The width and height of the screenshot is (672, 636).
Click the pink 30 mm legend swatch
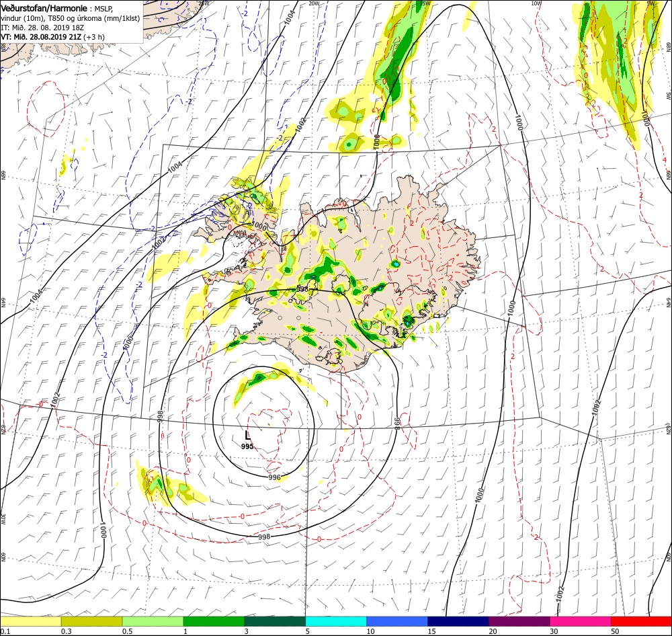click(581, 621)
